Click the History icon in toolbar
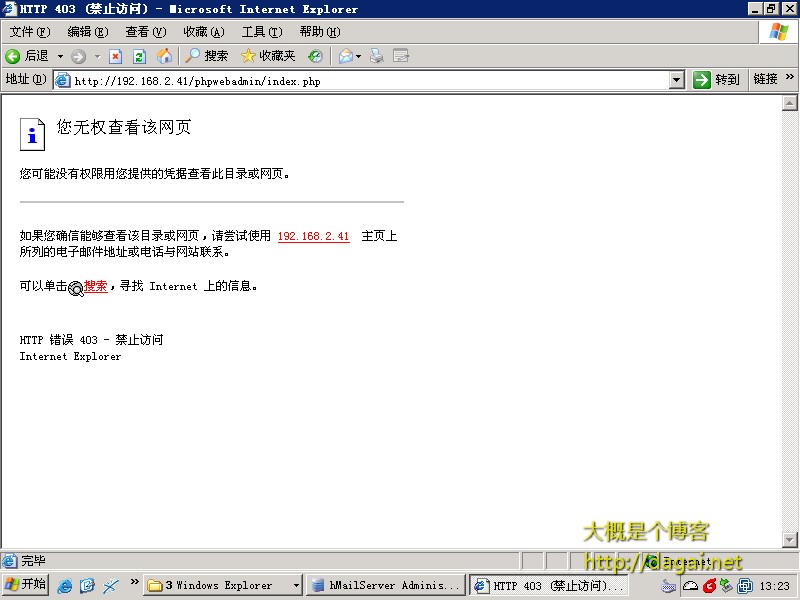Viewport: 800px width, 600px height. click(315, 56)
